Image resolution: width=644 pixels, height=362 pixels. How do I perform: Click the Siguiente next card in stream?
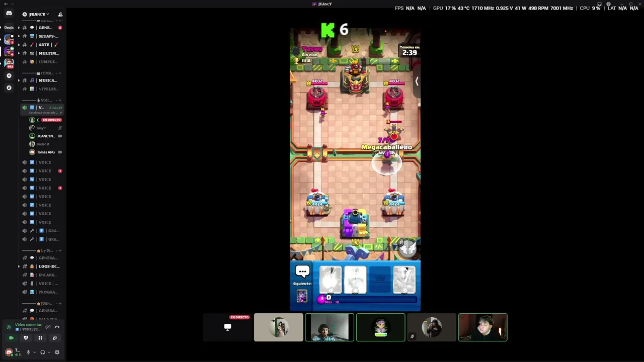pos(302,296)
